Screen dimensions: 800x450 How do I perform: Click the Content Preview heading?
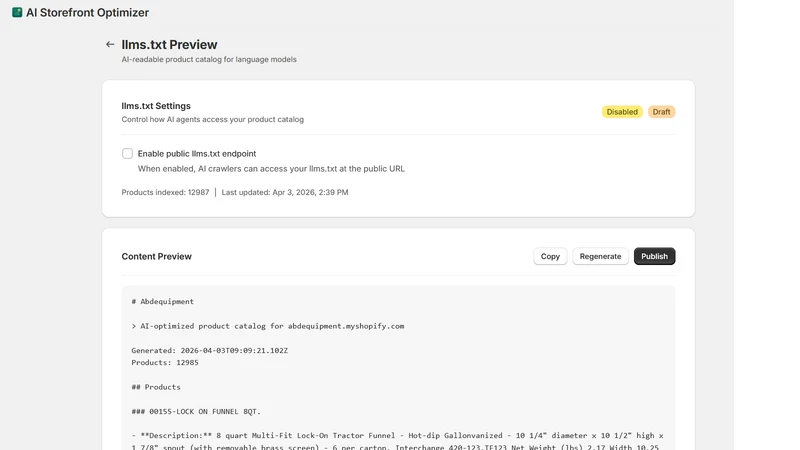[157, 257]
